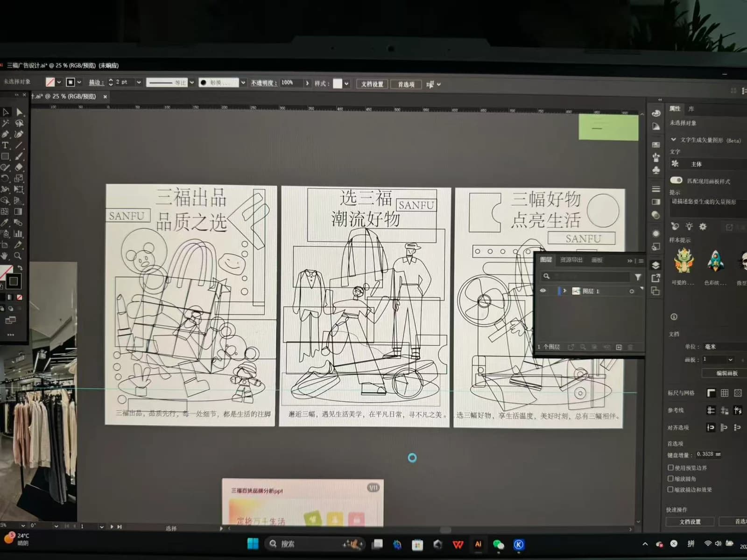
Task: Create new layer in Layers panel
Action: coord(619,347)
